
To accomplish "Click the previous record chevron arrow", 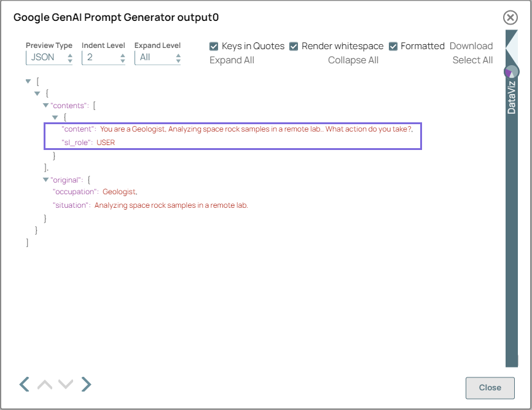I will click(x=23, y=384).
